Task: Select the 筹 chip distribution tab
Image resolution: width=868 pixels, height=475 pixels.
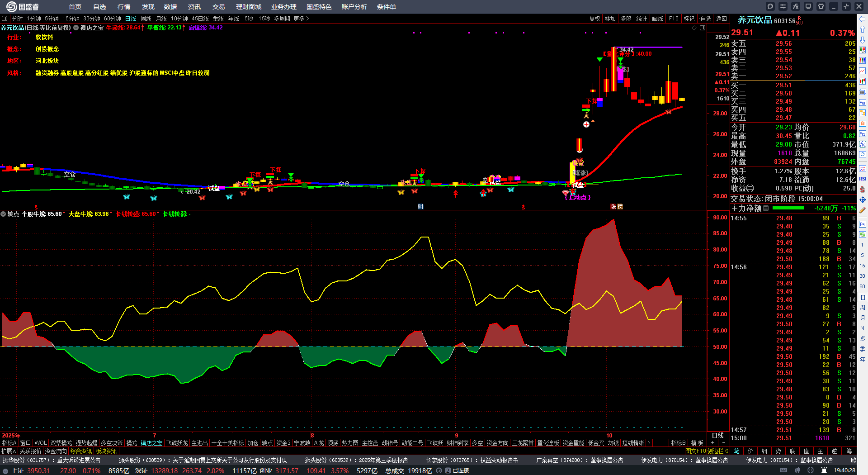Action: (x=849, y=451)
